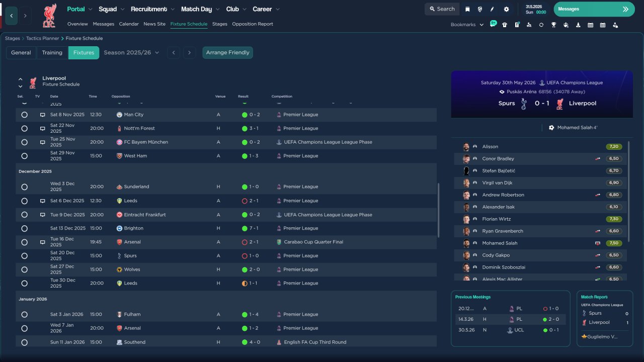Open the shirt icon shortcut in bookmarks bar

tap(505, 25)
